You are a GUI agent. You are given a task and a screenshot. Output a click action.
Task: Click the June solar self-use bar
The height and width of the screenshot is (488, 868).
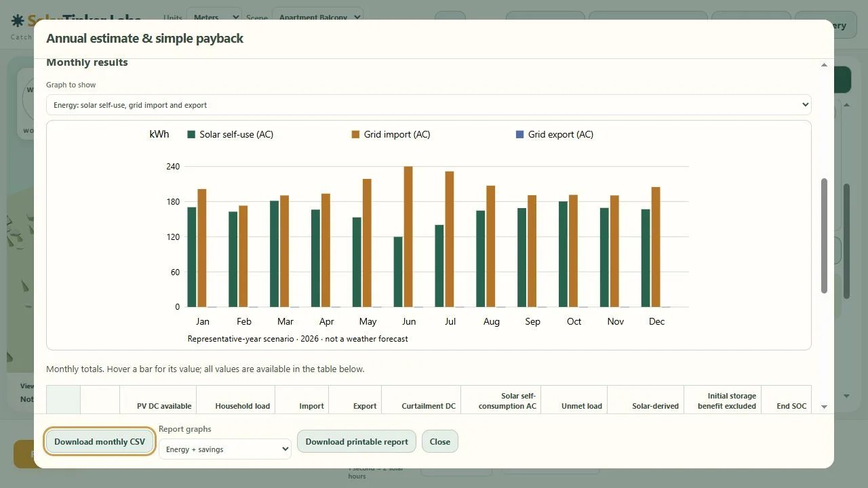point(398,272)
